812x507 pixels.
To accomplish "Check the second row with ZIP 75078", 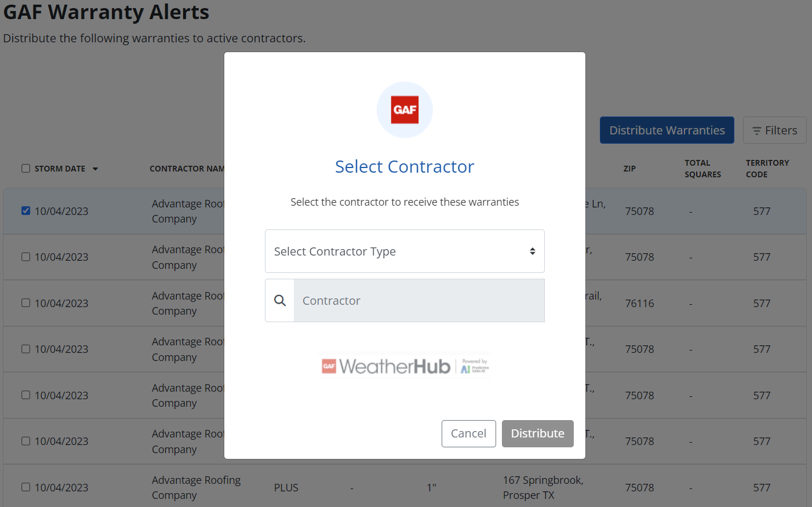I will click(26, 257).
